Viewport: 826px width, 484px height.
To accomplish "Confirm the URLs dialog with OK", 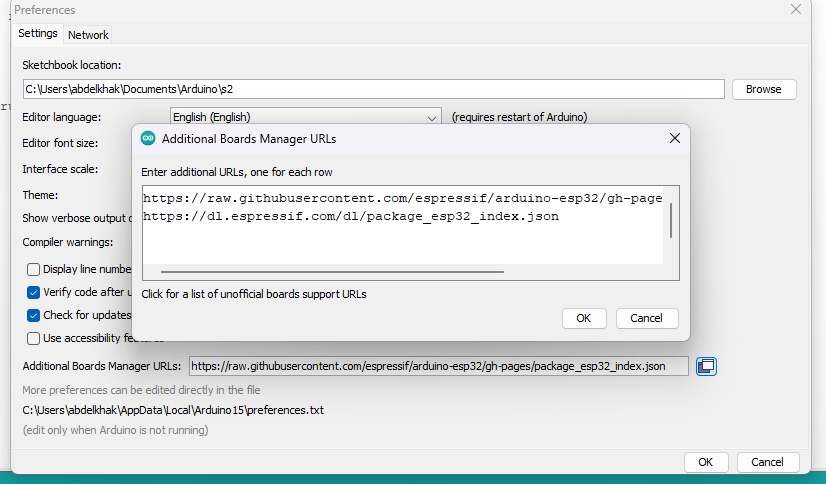I will coord(584,318).
